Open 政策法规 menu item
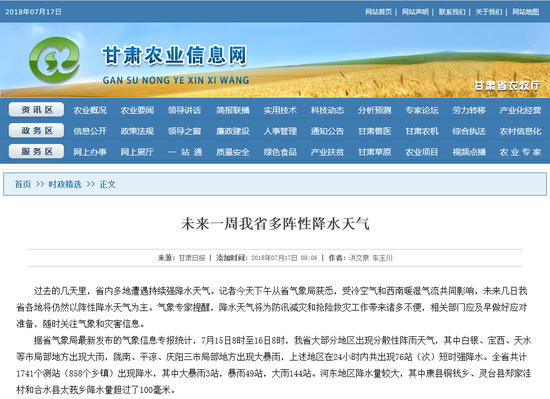550x399 pixels. [137, 131]
